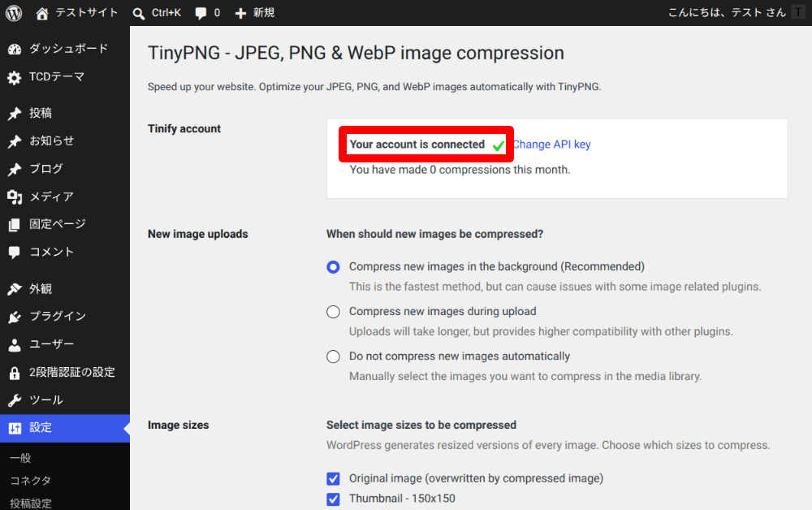This screenshot has height=510, width=812.
Task: Open the WordPress logo menu
Action: tap(14, 13)
